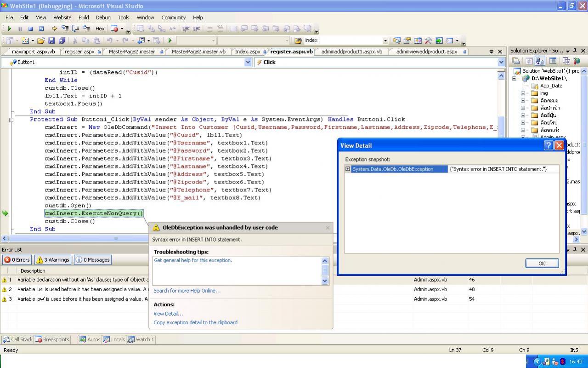Open the Button1 object dropdown

[x=248, y=62]
